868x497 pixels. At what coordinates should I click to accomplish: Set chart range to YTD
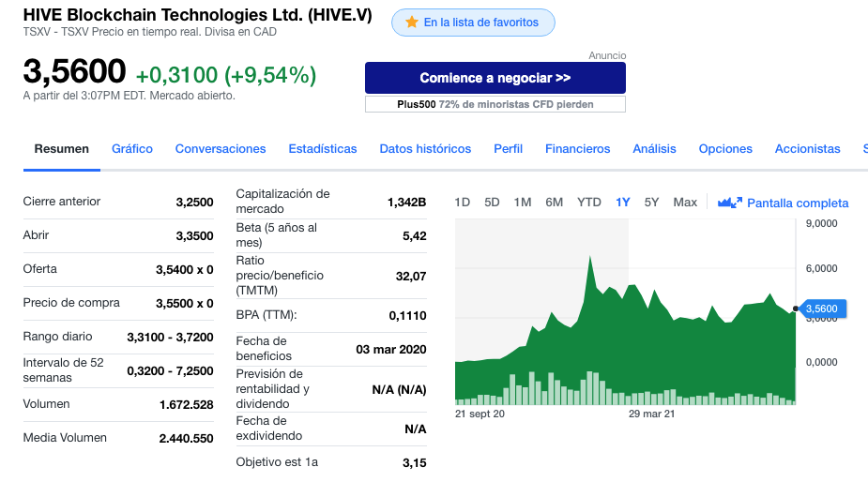[x=589, y=203]
